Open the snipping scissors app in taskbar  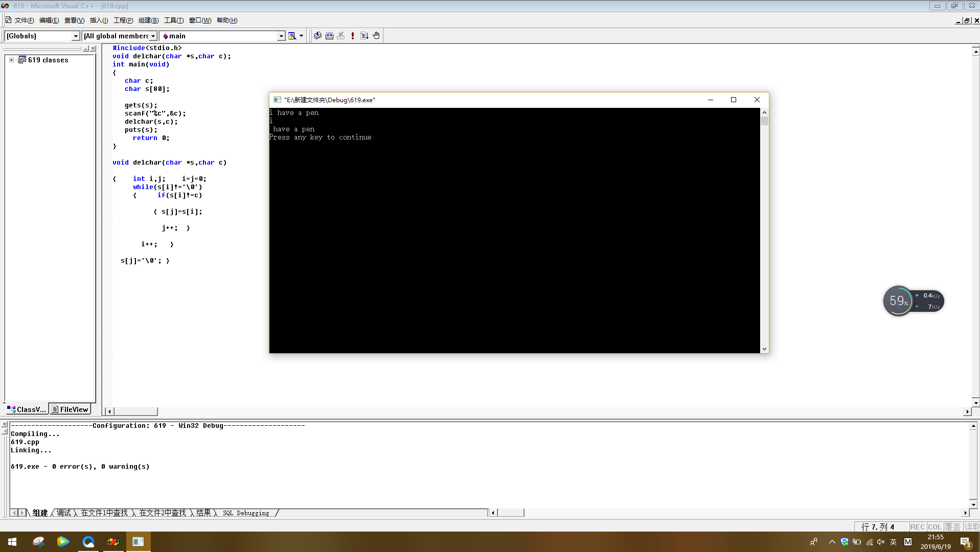38,542
